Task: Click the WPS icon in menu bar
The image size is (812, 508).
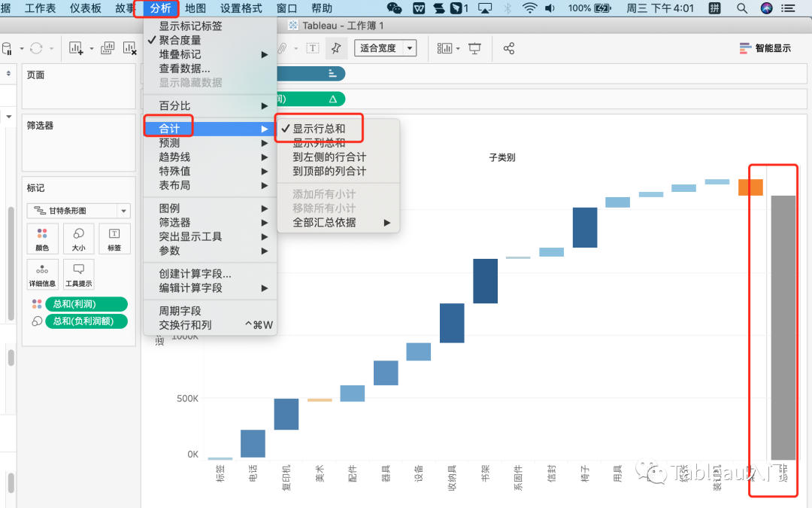Action: pos(419,8)
